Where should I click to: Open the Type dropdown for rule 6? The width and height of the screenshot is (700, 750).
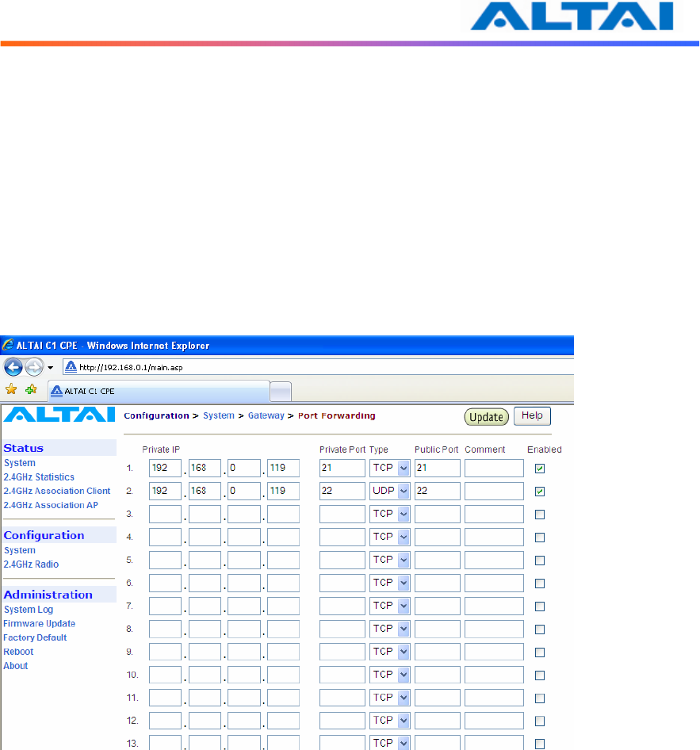390,583
